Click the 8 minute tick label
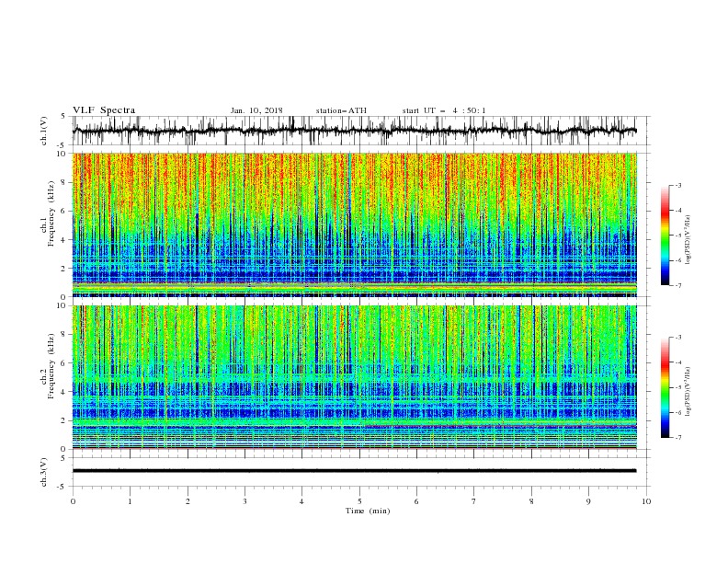The height and width of the screenshot is (563, 728). 531,501
